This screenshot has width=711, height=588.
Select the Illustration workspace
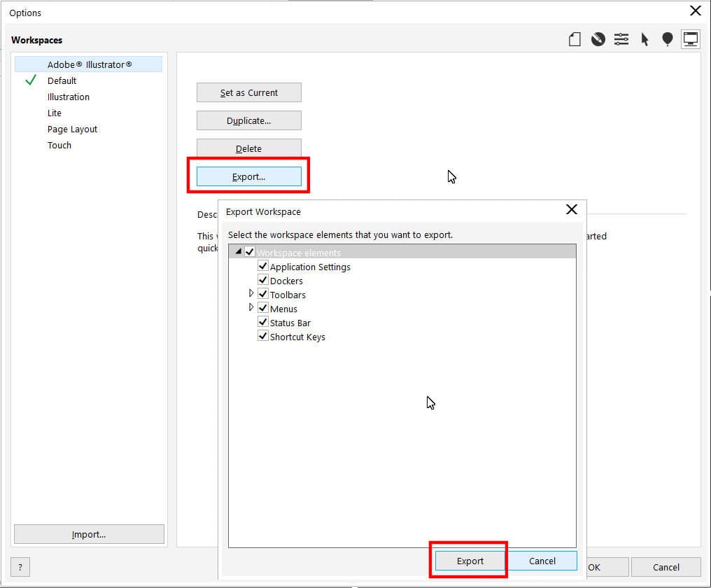pyautogui.click(x=69, y=97)
